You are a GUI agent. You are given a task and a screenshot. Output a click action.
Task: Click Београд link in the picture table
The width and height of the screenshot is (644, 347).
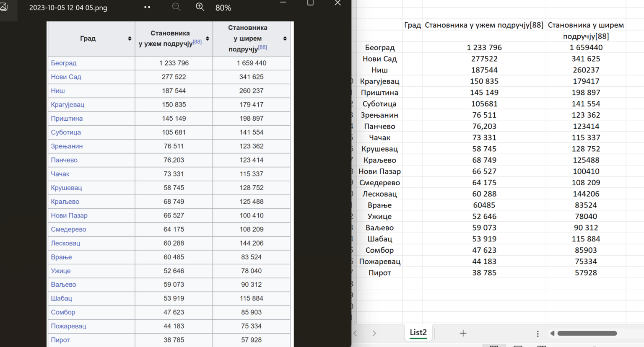[64, 63]
